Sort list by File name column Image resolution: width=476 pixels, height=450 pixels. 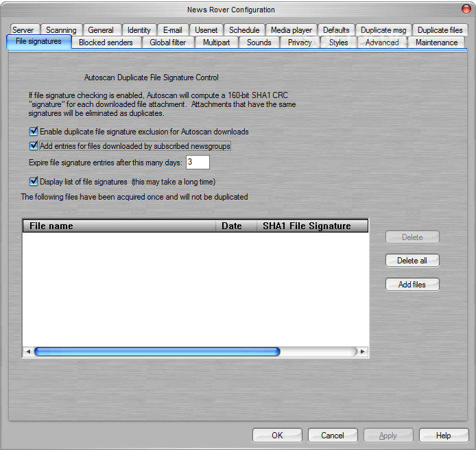click(x=119, y=226)
